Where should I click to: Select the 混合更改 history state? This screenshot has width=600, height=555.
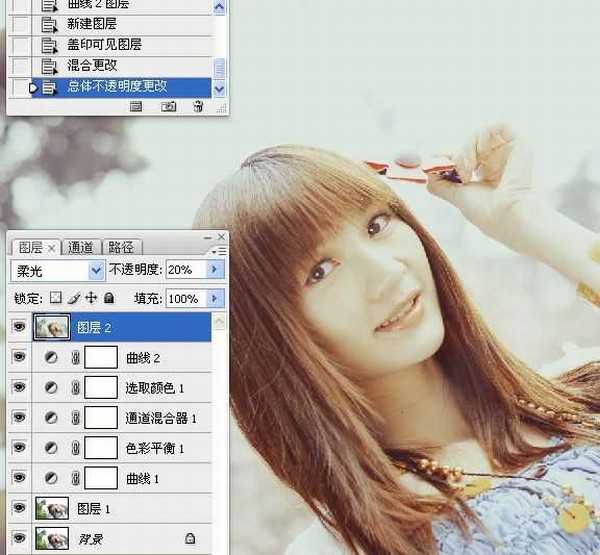pyautogui.click(x=91, y=65)
